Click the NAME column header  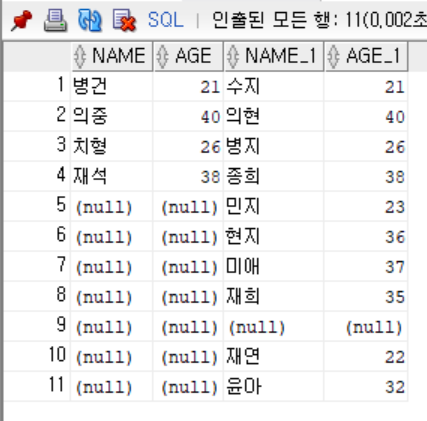point(112,56)
